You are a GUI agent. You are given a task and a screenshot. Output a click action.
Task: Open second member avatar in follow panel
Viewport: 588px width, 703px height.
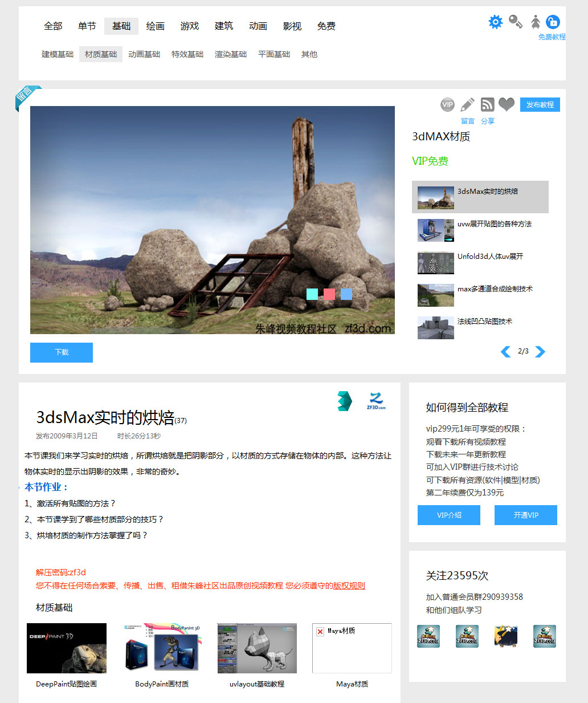(x=467, y=636)
